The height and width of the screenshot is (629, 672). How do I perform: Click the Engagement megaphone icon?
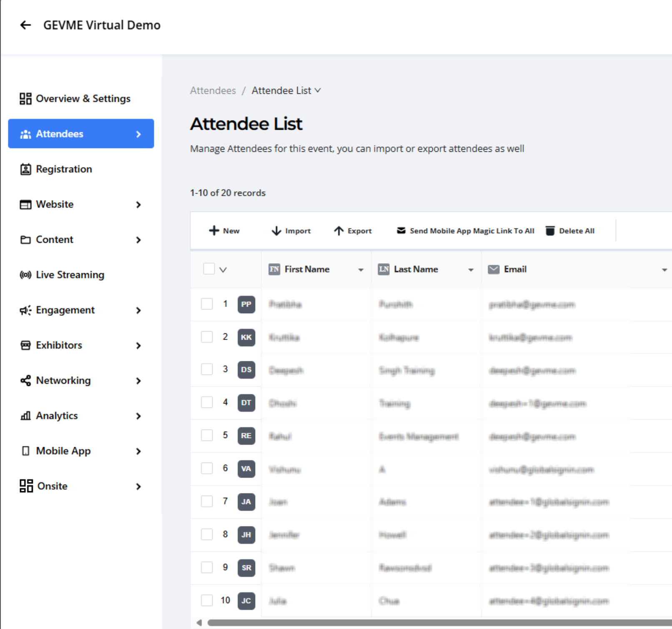click(25, 310)
